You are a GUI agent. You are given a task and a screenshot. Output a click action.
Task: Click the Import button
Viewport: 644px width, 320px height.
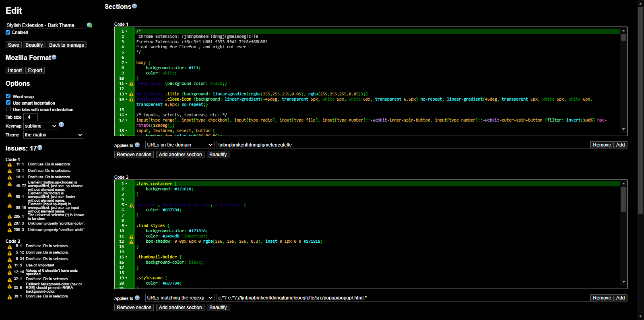15,70
